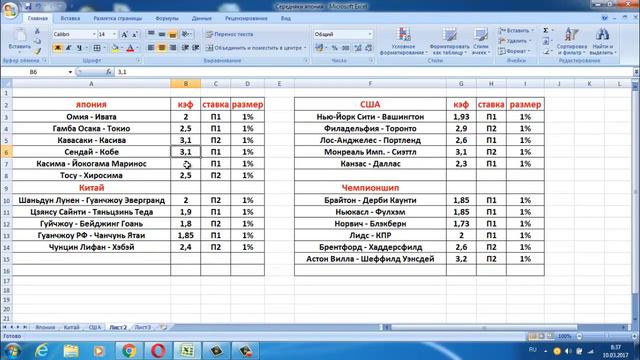
Task: Toggle Bold formatting
Action: click(x=58, y=48)
